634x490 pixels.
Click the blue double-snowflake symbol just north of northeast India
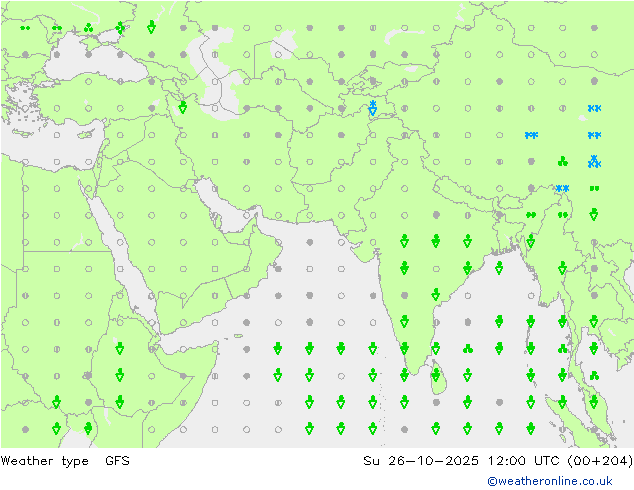562,188
